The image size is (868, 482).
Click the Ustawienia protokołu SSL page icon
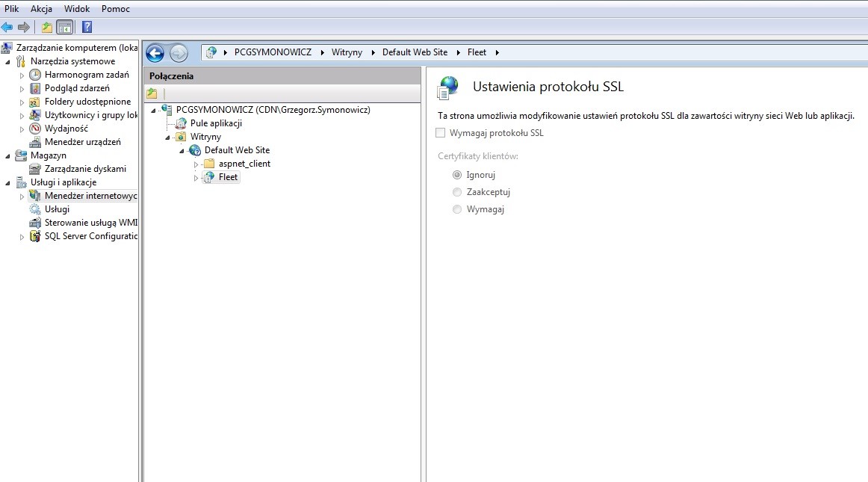(448, 87)
